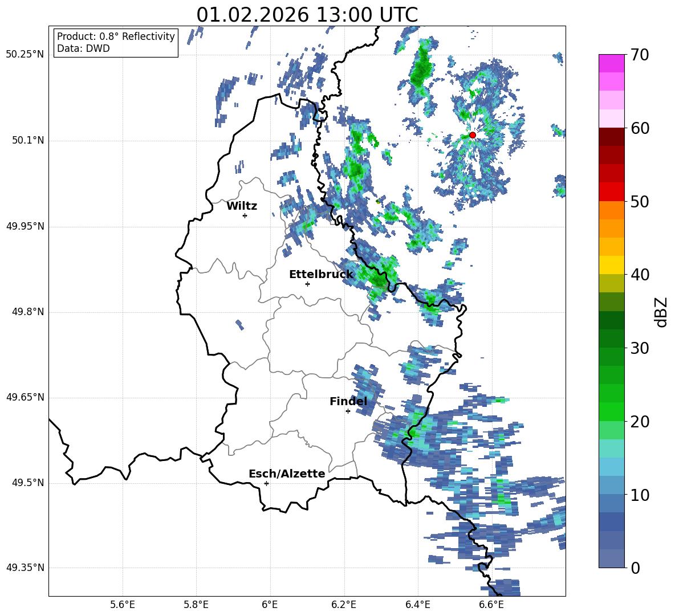Click the Wiltz city label
This screenshot has height=616, width=675.
(x=242, y=206)
